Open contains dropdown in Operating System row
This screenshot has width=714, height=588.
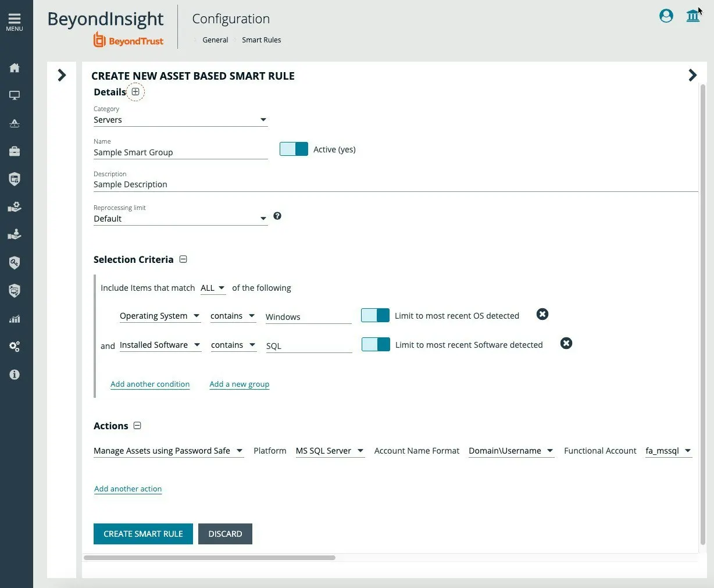(233, 316)
